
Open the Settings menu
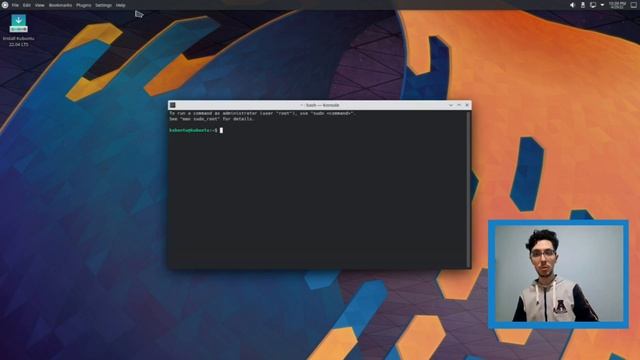[x=104, y=5]
